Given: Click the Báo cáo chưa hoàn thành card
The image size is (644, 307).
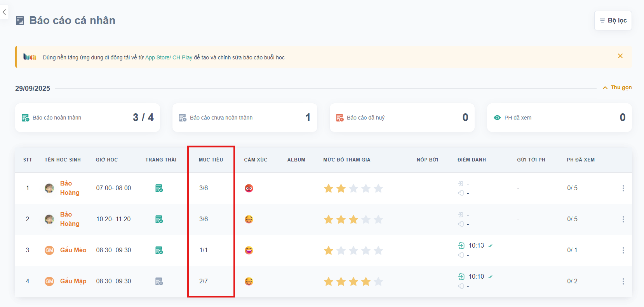Looking at the screenshot, I should (x=245, y=118).
